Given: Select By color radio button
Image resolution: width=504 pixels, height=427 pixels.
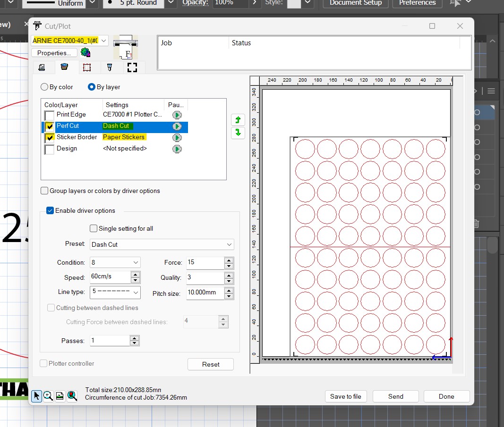Looking at the screenshot, I should click(44, 87).
